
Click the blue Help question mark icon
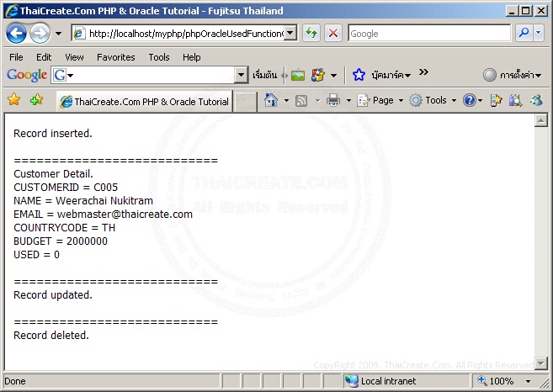(x=469, y=100)
